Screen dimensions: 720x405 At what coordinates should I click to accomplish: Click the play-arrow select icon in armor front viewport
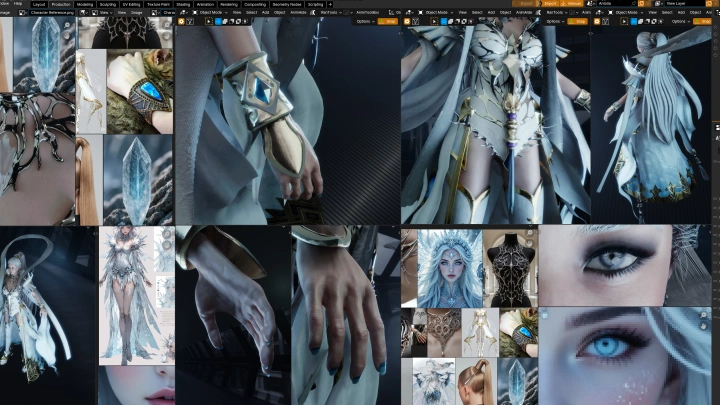pos(434,22)
